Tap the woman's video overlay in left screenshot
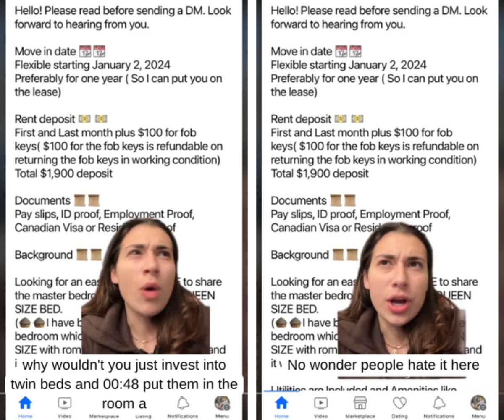Screen dimensions: 504x420 click(146, 287)
